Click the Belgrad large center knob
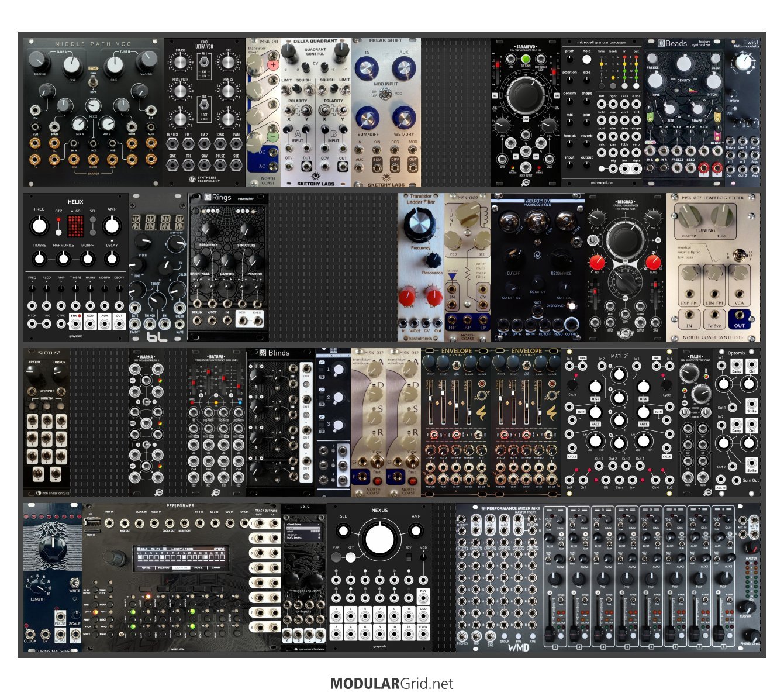This screenshot has width=784, height=696. (626, 240)
